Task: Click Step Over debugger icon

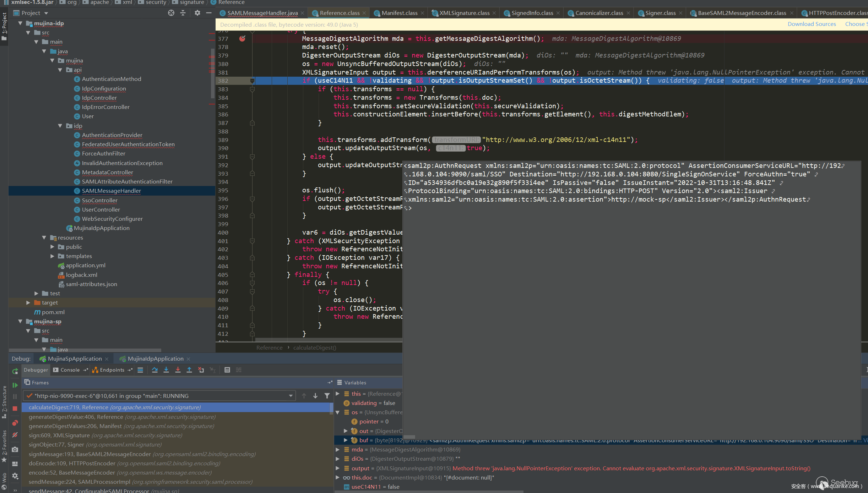Action: tap(155, 370)
